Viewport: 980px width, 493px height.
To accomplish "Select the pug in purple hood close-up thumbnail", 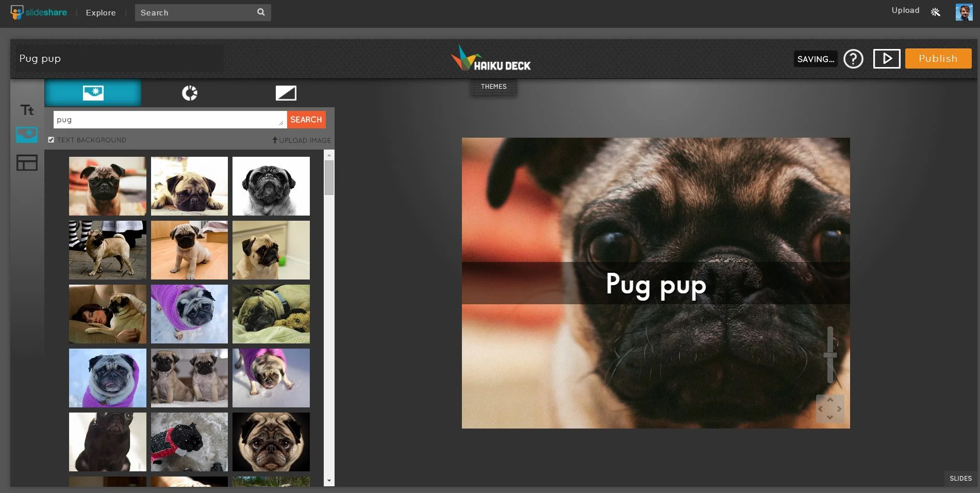I will coord(108,378).
